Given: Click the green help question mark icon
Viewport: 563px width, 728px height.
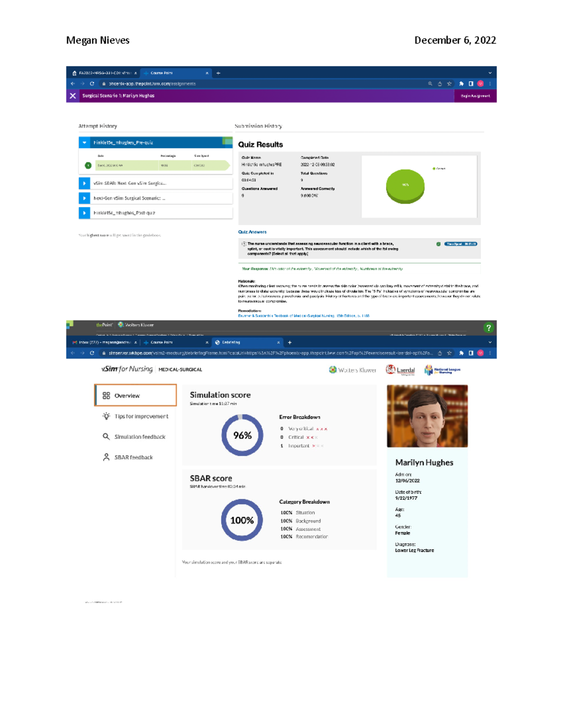Looking at the screenshot, I should point(488,327).
